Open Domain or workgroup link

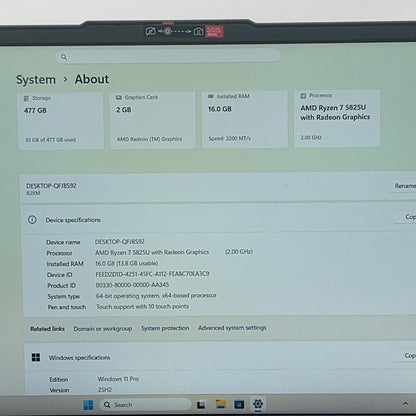(103, 329)
